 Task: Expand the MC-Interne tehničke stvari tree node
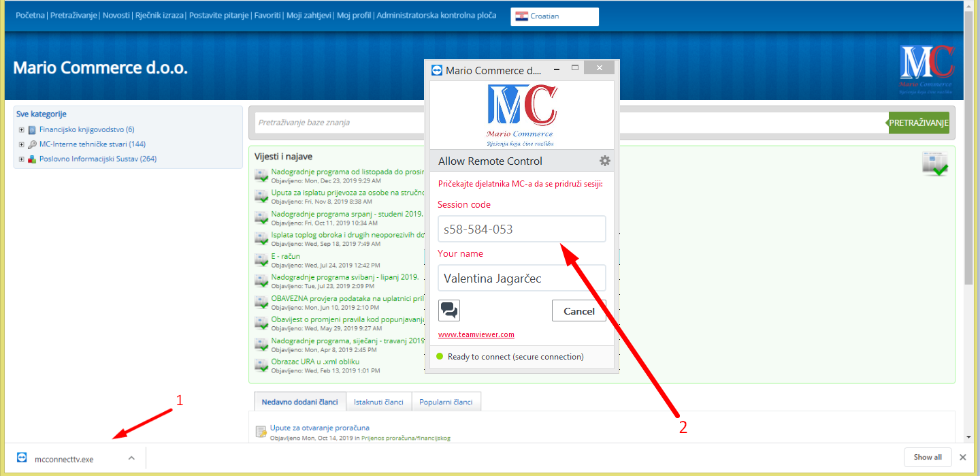click(22, 144)
